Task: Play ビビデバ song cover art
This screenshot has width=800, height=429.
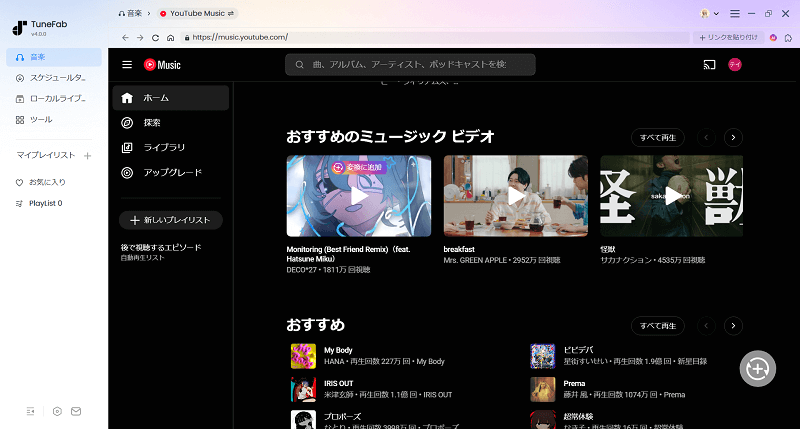Action: pyautogui.click(x=543, y=356)
